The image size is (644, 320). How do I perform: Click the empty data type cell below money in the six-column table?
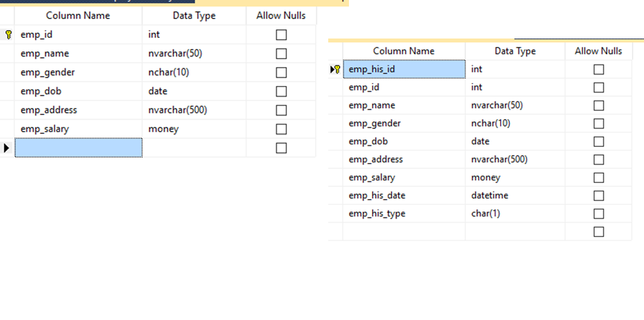(194, 148)
